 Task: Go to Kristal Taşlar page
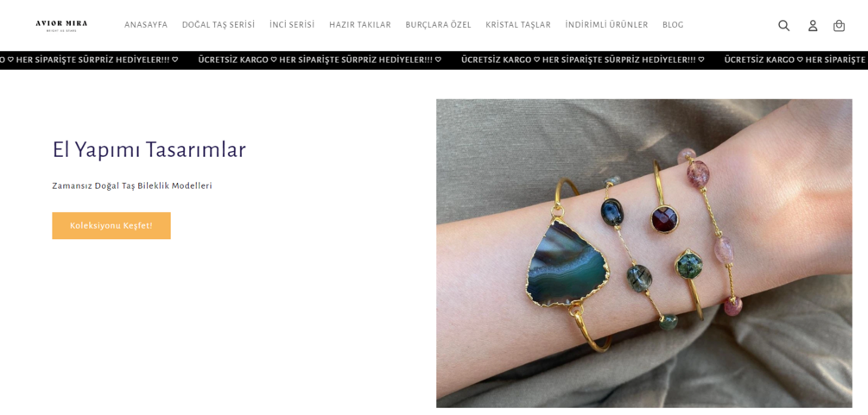(x=518, y=25)
